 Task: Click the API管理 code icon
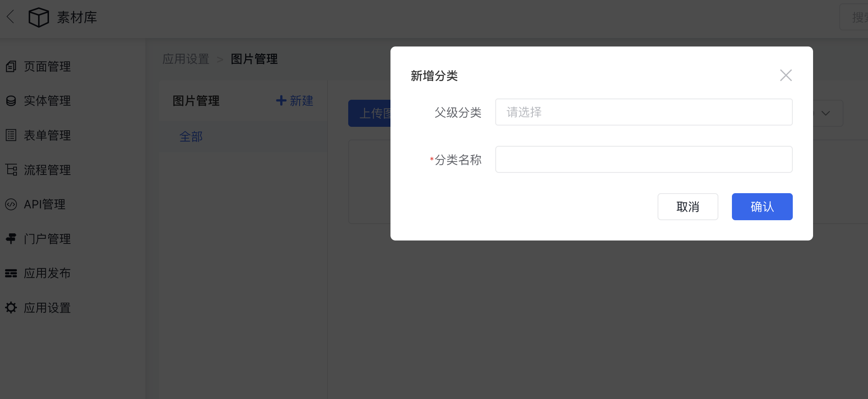(11, 204)
